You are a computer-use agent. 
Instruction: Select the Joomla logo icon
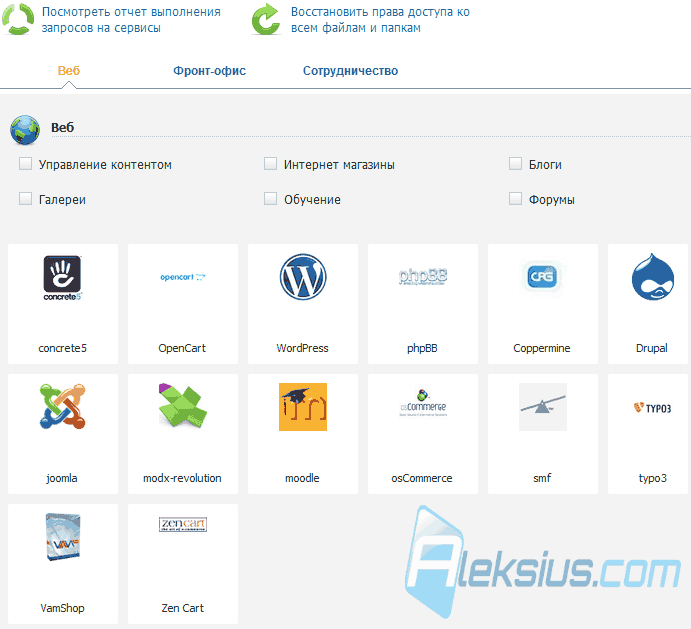(x=63, y=406)
